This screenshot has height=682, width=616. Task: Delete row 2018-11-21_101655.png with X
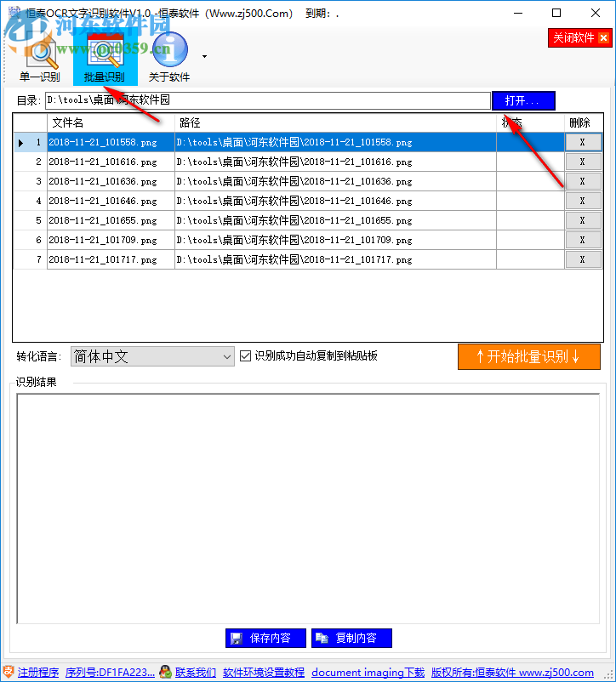click(583, 220)
